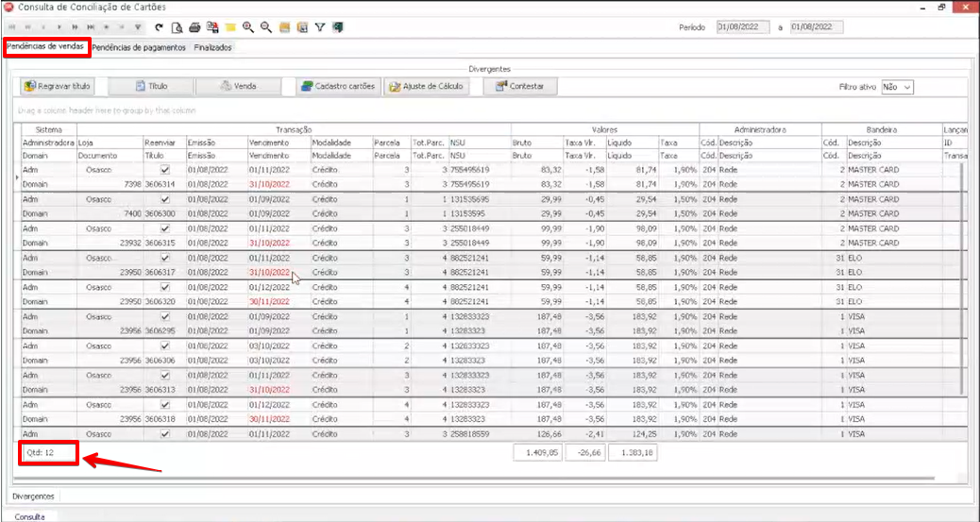Screen dimensions: 980x522
Task: Click the yellow note icon
Action: pyautogui.click(x=230, y=27)
